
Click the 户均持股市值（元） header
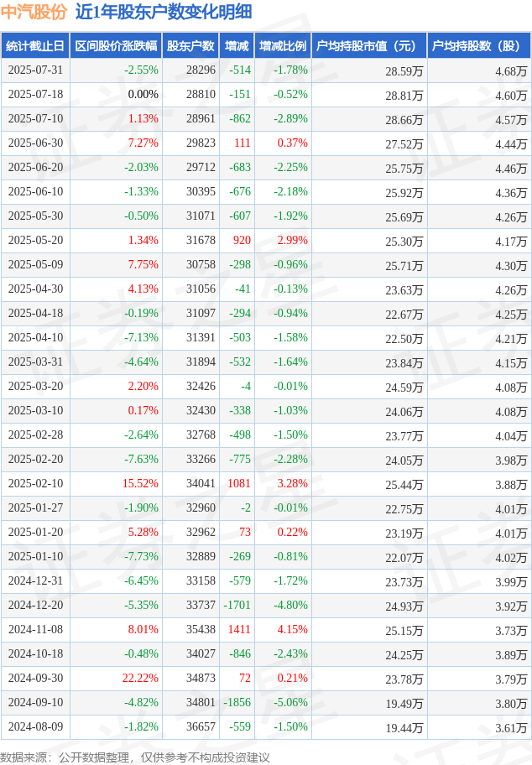(369, 46)
